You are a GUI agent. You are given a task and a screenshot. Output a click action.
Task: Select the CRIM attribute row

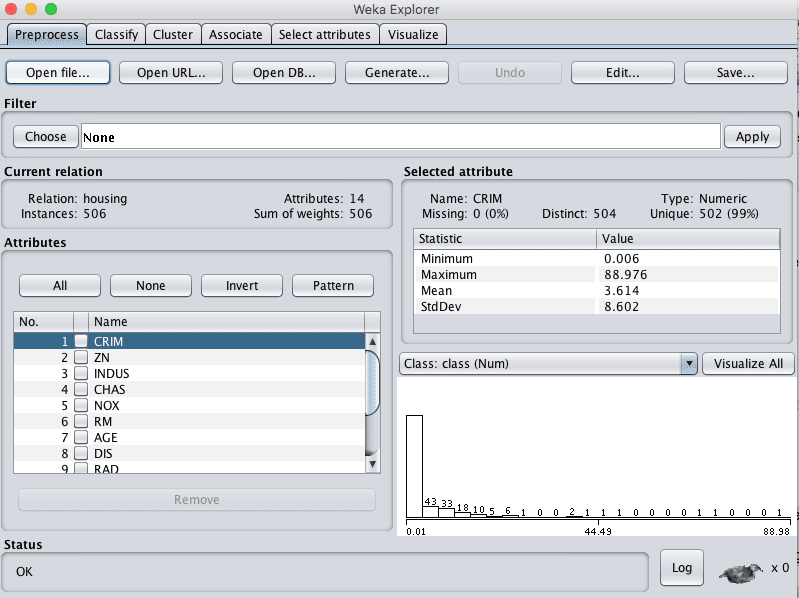(x=190, y=341)
